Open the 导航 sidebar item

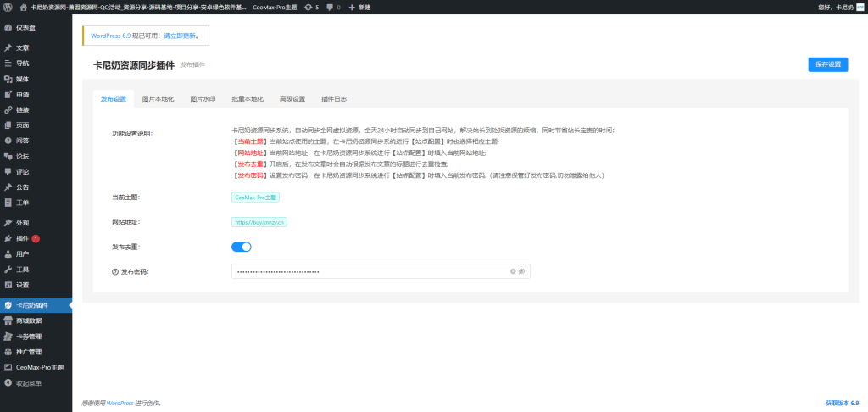(36, 63)
